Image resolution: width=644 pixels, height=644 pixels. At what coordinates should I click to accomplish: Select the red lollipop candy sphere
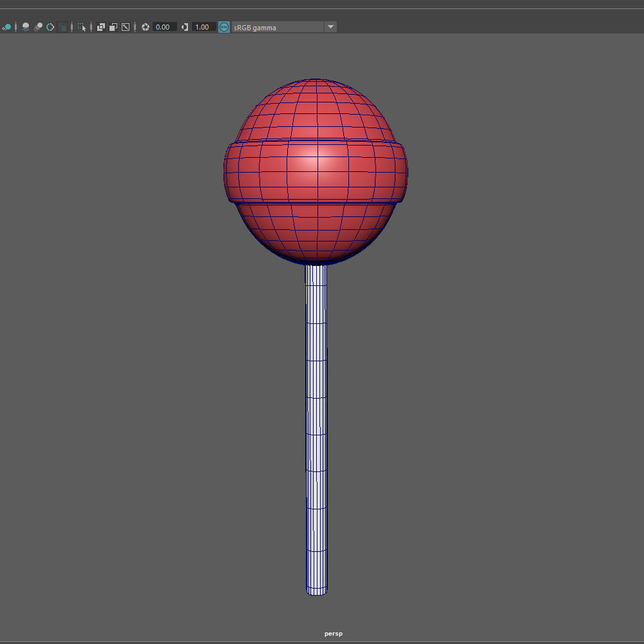click(316, 171)
